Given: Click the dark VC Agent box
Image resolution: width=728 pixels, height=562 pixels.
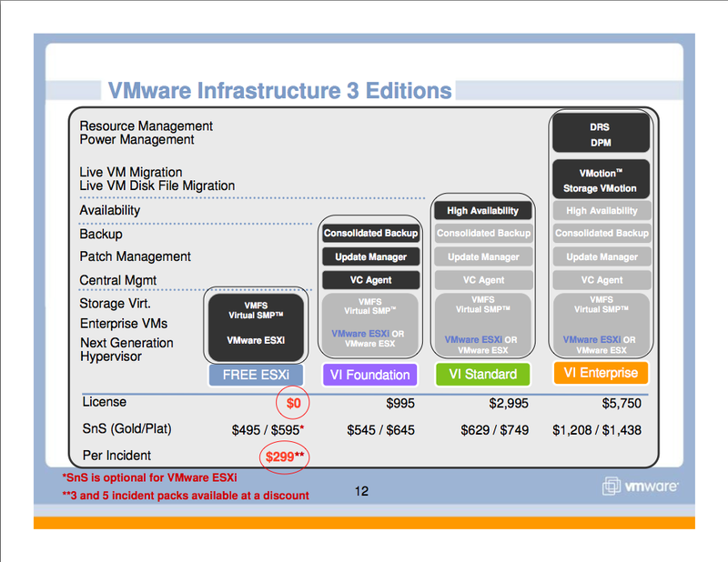Looking at the screenshot, I should click(x=370, y=280).
